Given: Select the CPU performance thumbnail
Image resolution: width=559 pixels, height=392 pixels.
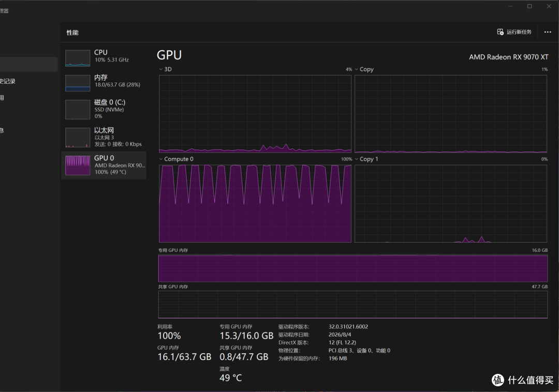Looking at the screenshot, I should 78,58.
